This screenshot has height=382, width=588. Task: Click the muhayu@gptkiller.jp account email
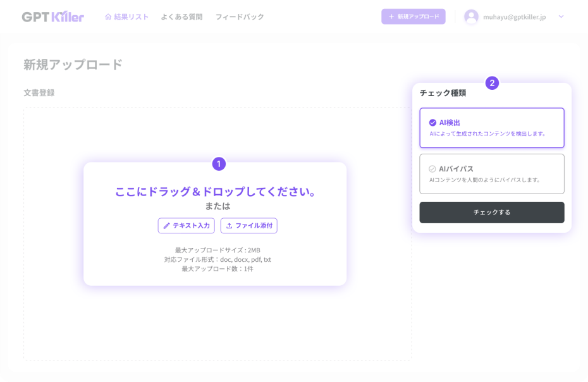tap(515, 17)
